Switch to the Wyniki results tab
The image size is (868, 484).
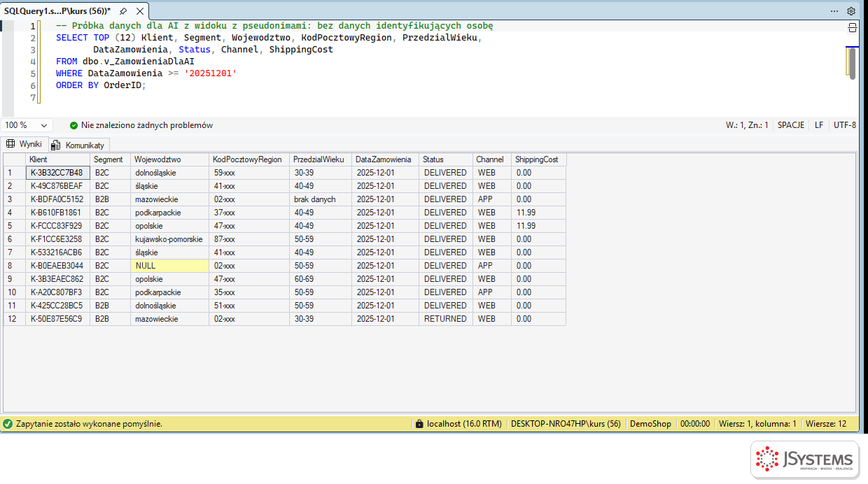click(x=24, y=144)
